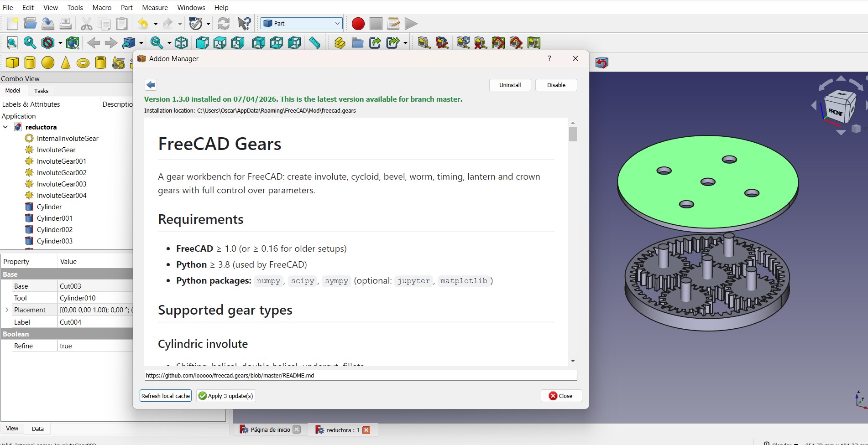The width and height of the screenshot is (868, 445).
Task: Create a cylinder primitive
Action: point(30,62)
